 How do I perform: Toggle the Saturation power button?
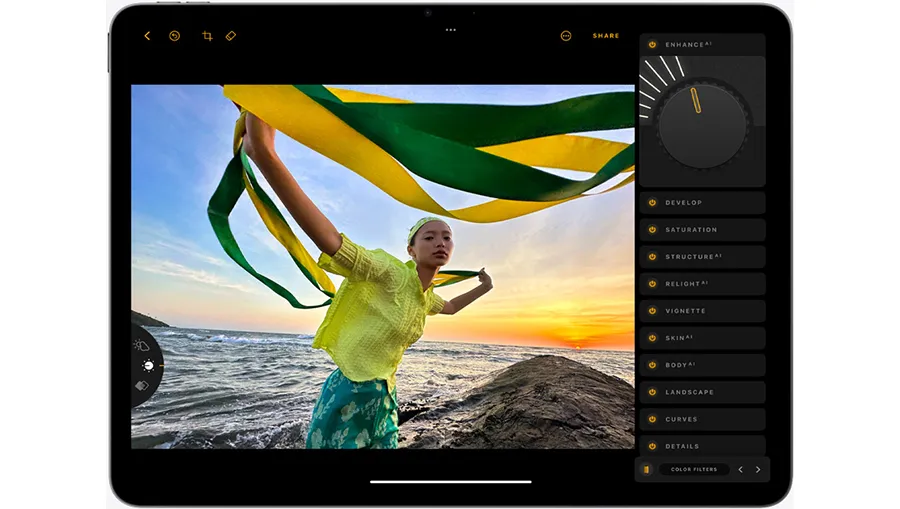point(652,230)
